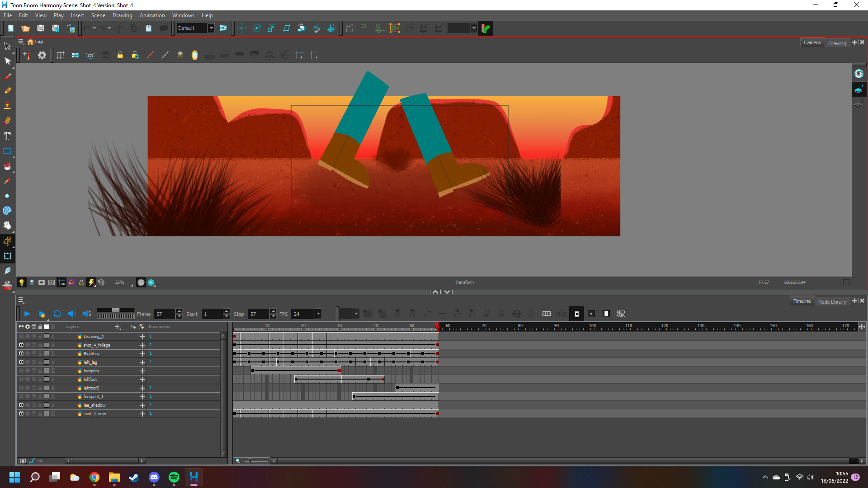Toggle visibility of RightLeg layer
Viewport: 868px width, 488px height.
(x=21, y=353)
